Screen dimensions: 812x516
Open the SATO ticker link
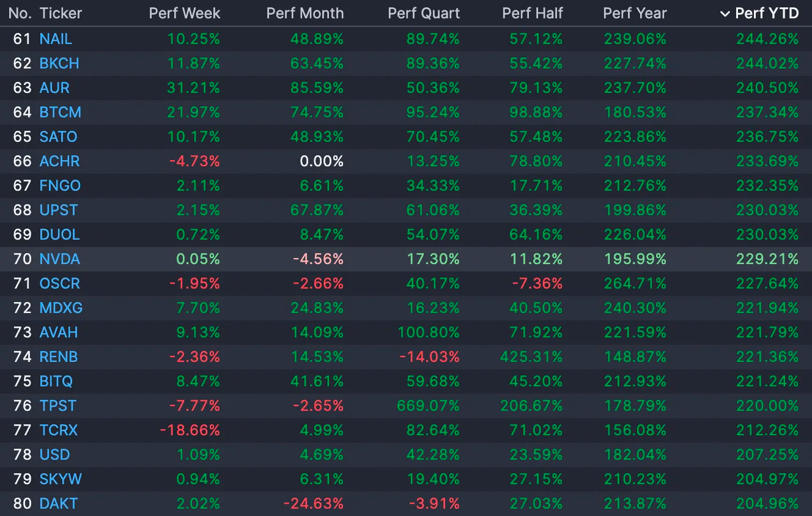coord(59,137)
